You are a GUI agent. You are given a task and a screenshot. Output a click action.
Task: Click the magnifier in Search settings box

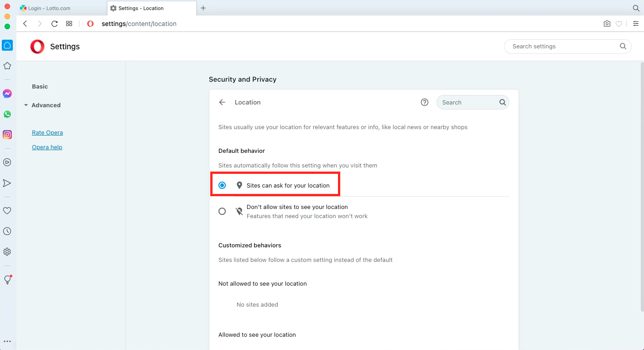623,46
